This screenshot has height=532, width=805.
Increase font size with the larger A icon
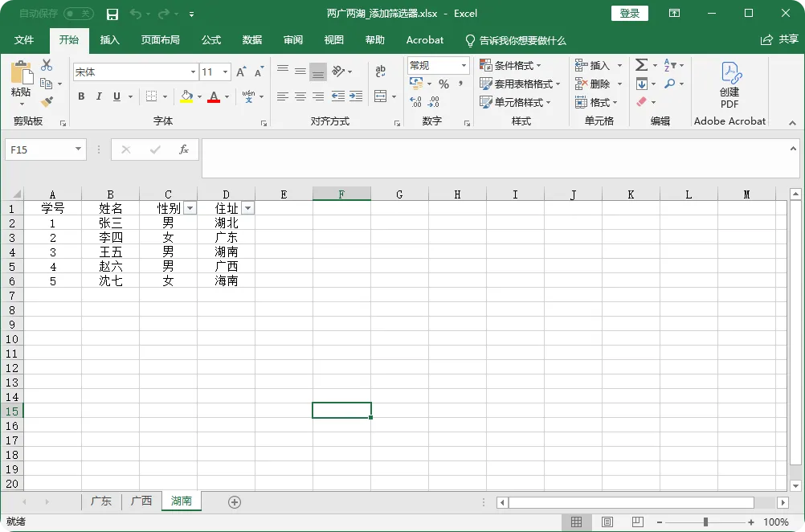[241, 72]
